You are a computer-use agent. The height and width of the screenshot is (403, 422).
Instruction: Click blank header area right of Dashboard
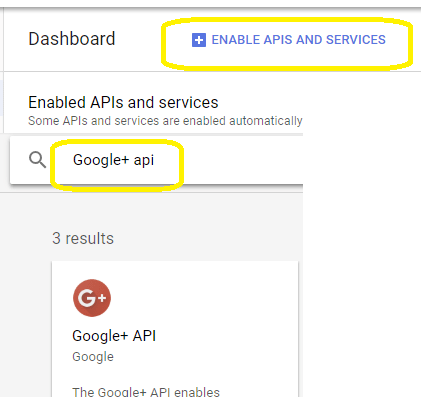(138, 39)
